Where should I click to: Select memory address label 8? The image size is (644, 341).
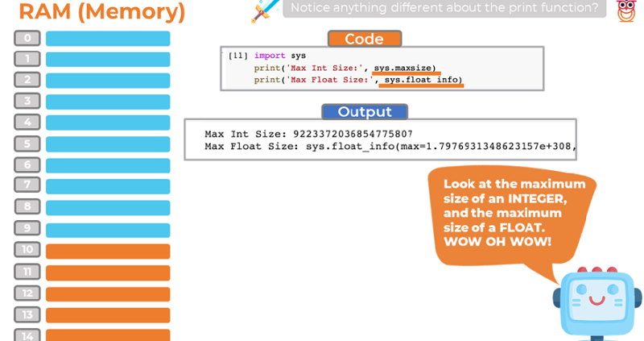(x=27, y=206)
